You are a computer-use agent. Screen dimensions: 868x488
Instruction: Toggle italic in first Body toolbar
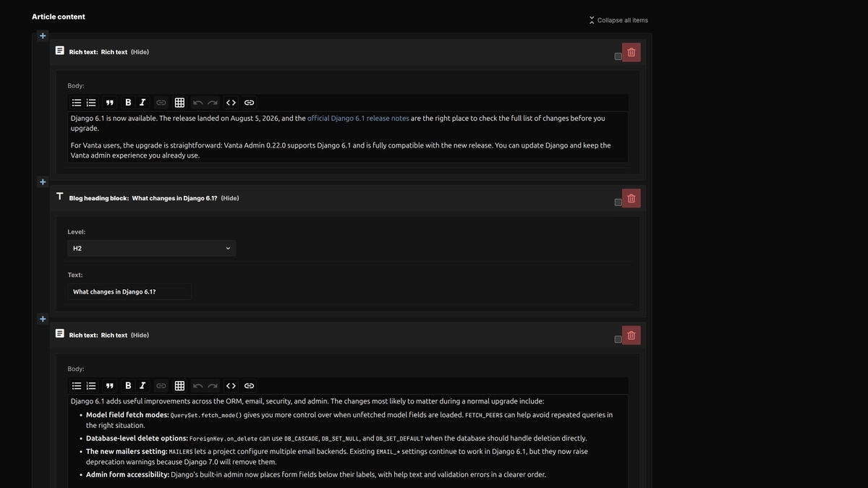pyautogui.click(x=142, y=103)
